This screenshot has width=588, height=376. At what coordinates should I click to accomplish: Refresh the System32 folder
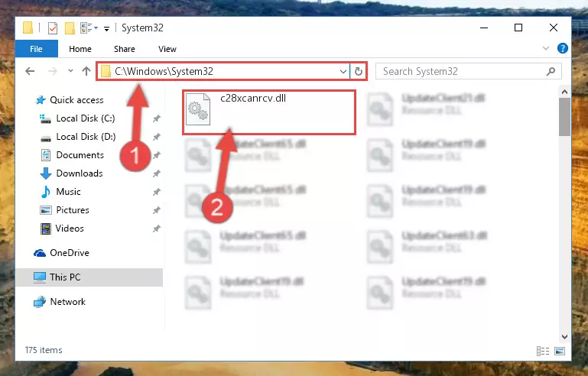[358, 71]
